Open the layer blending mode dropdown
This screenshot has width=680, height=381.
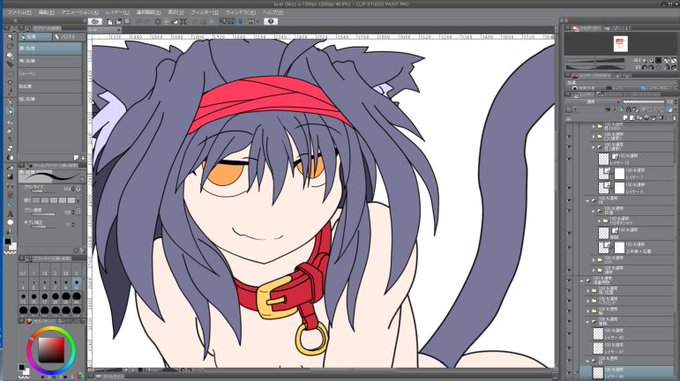594,102
